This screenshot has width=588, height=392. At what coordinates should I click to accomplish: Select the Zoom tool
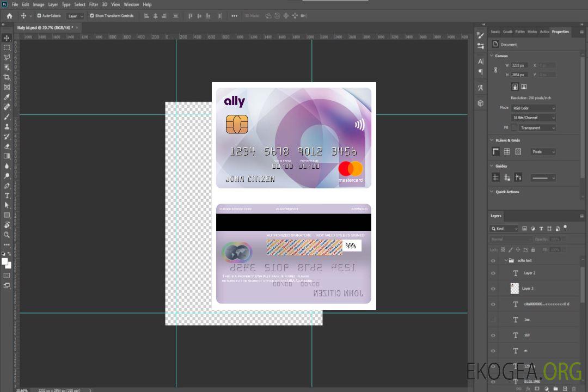(x=7, y=235)
